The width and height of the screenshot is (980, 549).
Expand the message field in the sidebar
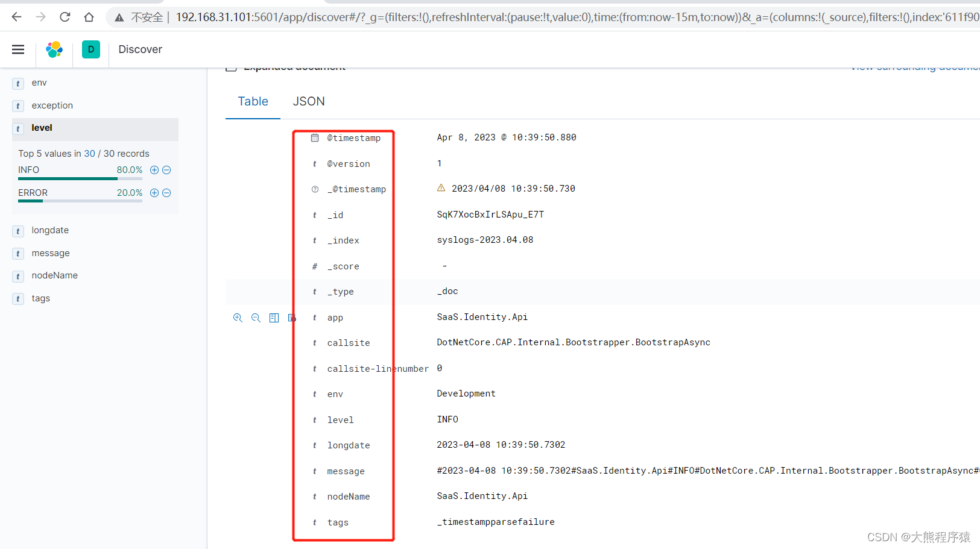click(x=51, y=253)
